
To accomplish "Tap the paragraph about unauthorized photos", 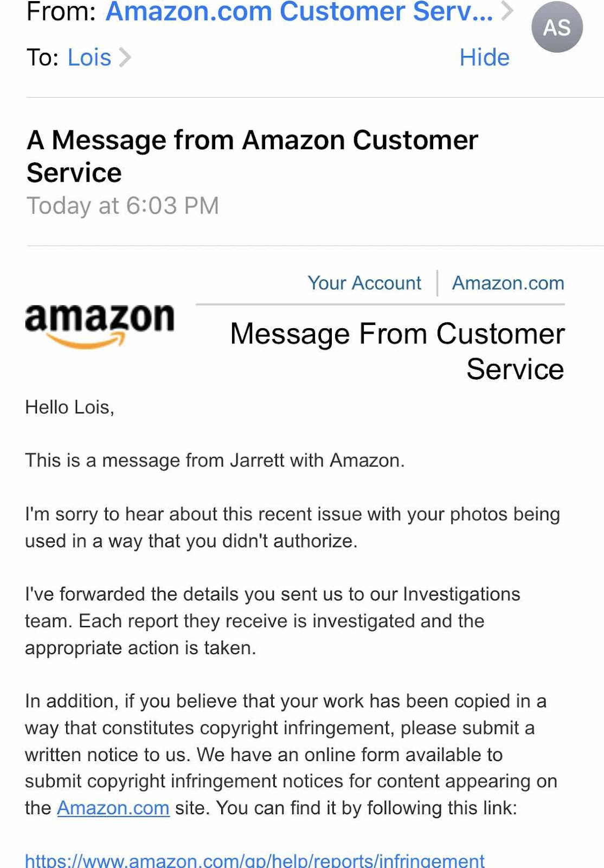I will [292, 527].
